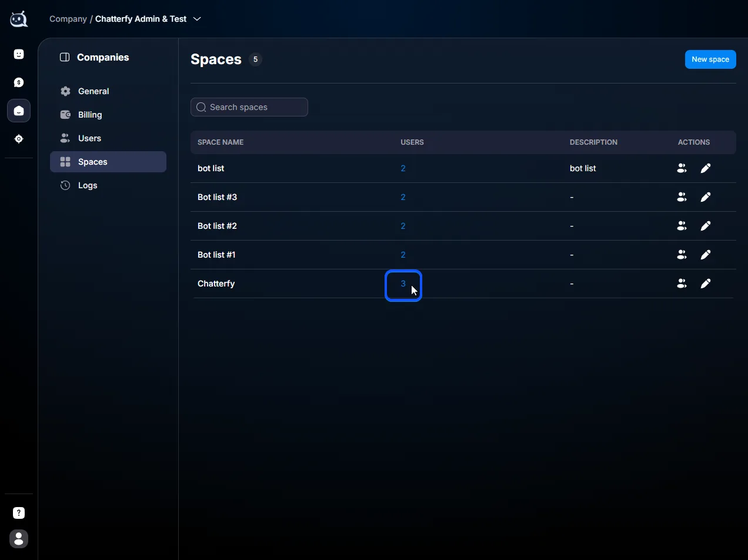This screenshot has height=560, width=748.
Task: Open the bots section smiley icon
Action: coord(19,54)
